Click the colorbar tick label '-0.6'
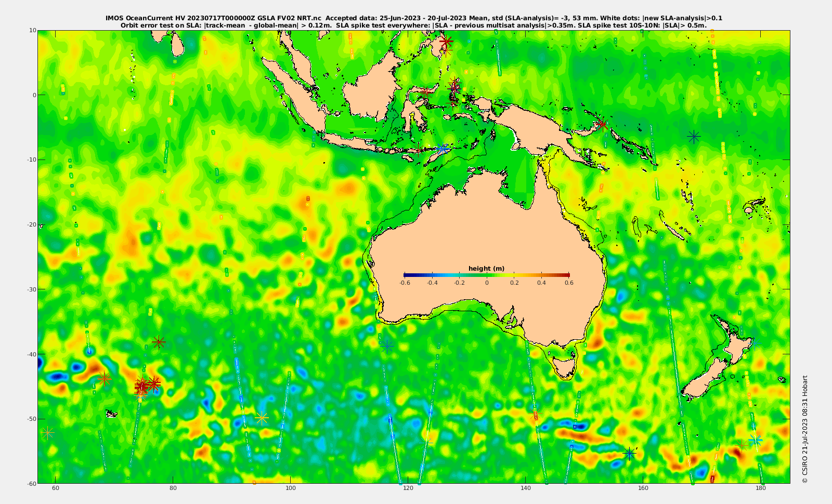The height and width of the screenshot is (504, 832). click(x=404, y=283)
